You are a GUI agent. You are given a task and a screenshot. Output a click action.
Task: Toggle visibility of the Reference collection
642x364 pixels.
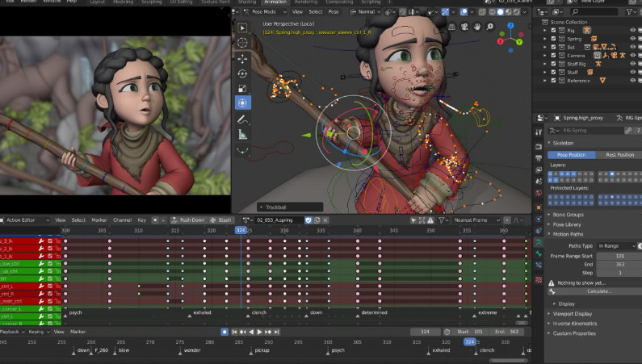coord(632,81)
